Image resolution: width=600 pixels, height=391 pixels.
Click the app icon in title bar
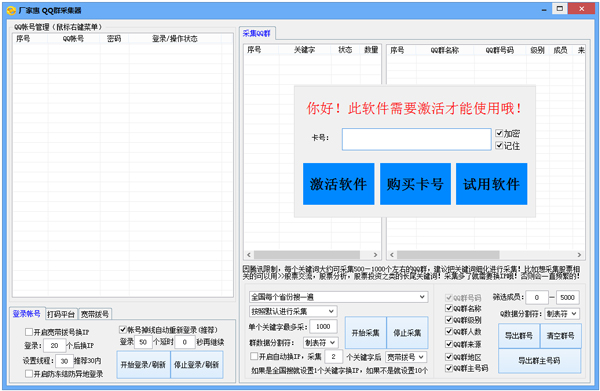coord(11,10)
